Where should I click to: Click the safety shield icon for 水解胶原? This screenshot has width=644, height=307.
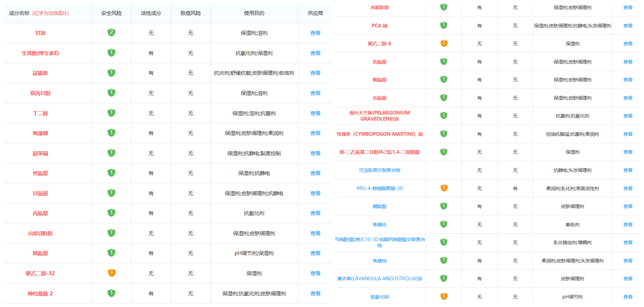444,7
